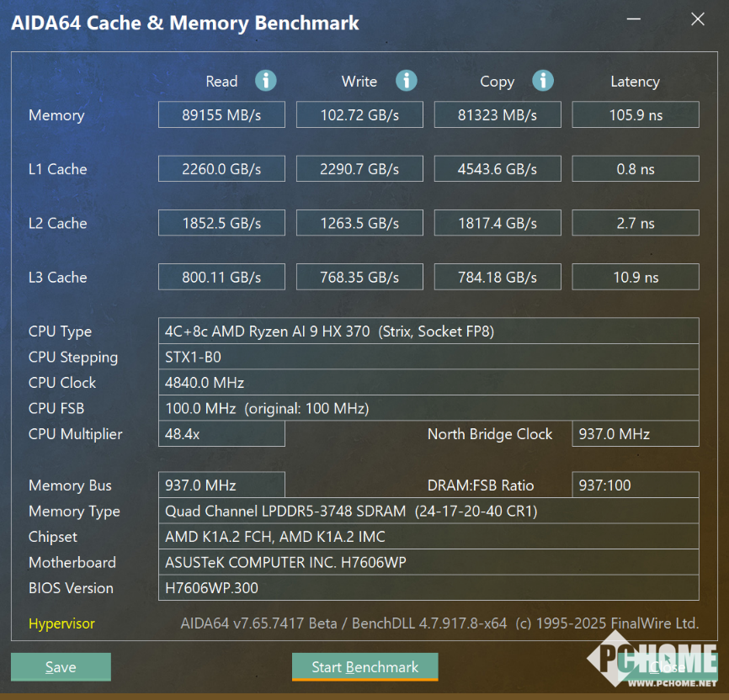729x700 pixels.
Task: Click the CPU Clock field 4840.0 MHz
Action: point(428,383)
